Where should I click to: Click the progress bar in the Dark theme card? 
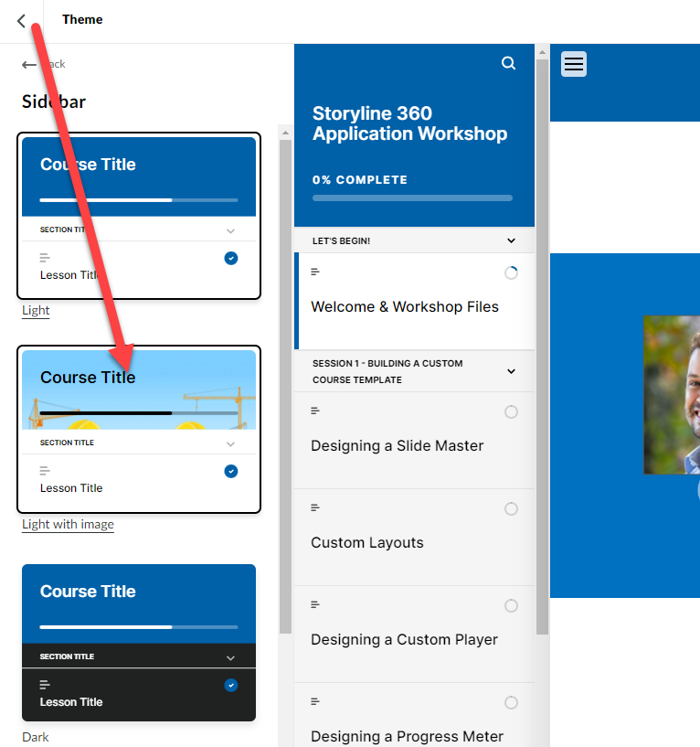click(139, 627)
